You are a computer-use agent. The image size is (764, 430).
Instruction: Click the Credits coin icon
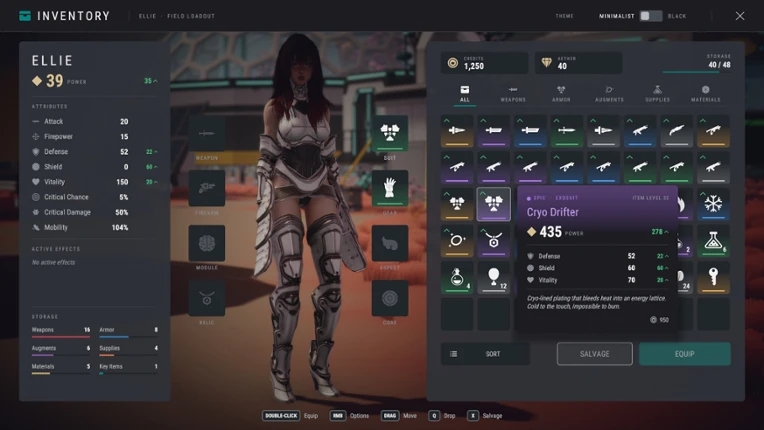453,63
